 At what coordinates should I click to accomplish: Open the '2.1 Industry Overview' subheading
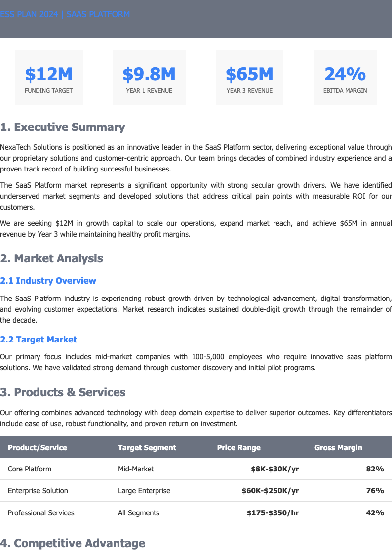[x=48, y=281]
